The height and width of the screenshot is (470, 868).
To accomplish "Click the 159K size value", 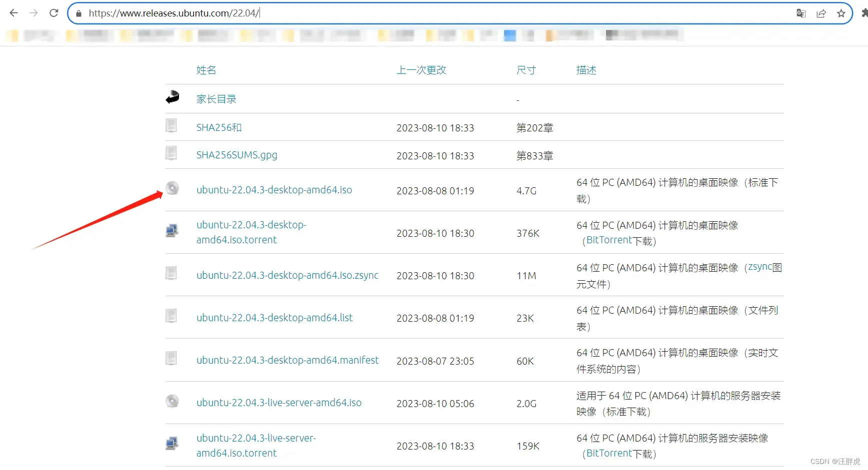I will [528, 446].
